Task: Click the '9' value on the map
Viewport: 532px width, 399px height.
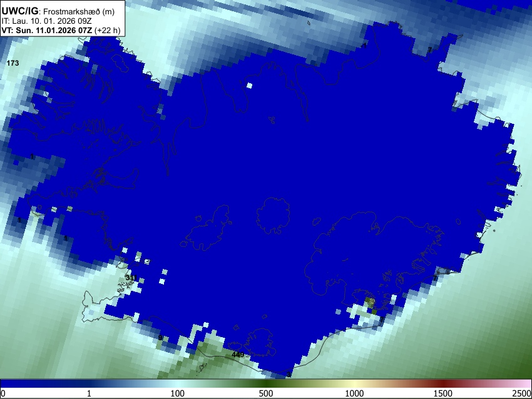Action: [x=160, y=338]
